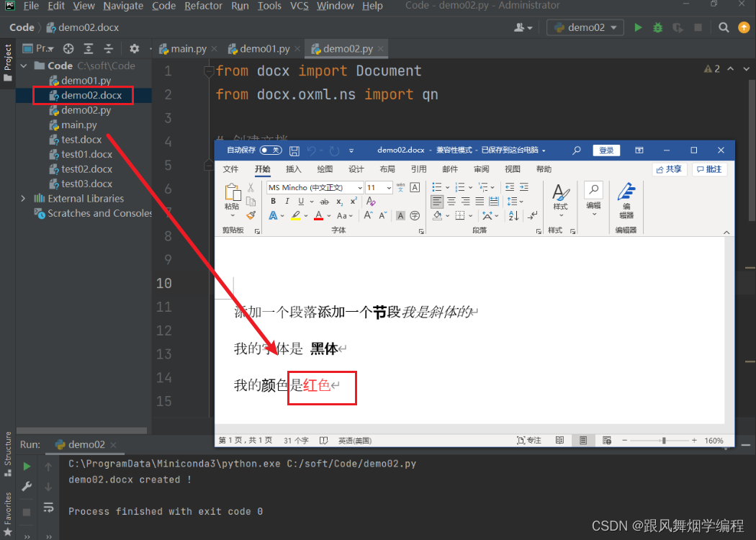Open the demo02 run configuration dropdown
The height and width of the screenshot is (540, 756).
[585, 27]
